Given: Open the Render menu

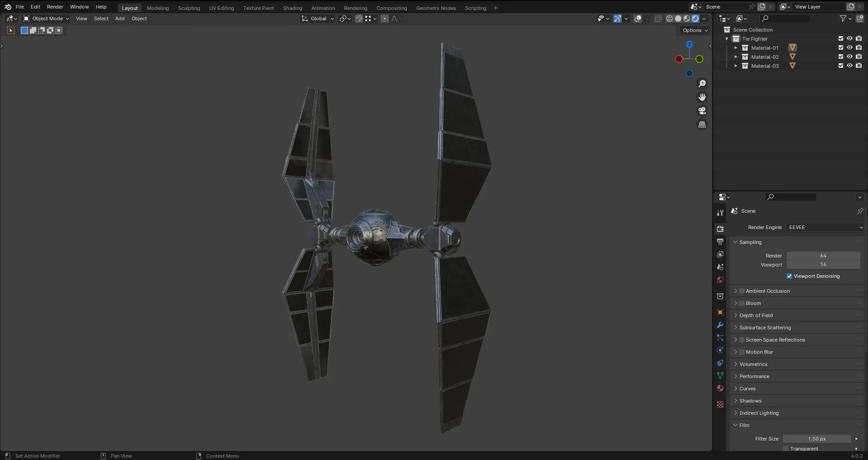Looking at the screenshot, I should pyautogui.click(x=55, y=7).
